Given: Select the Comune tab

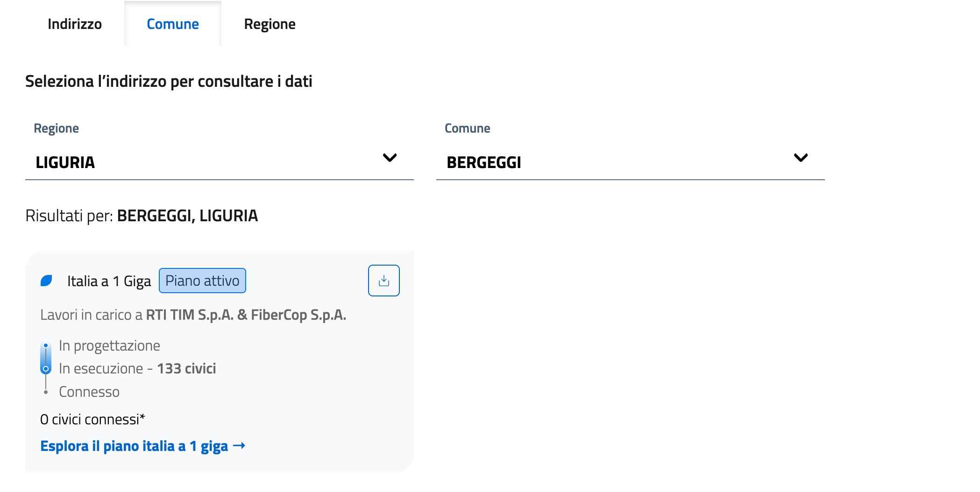Looking at the screenshot, I should coord(173,24).
